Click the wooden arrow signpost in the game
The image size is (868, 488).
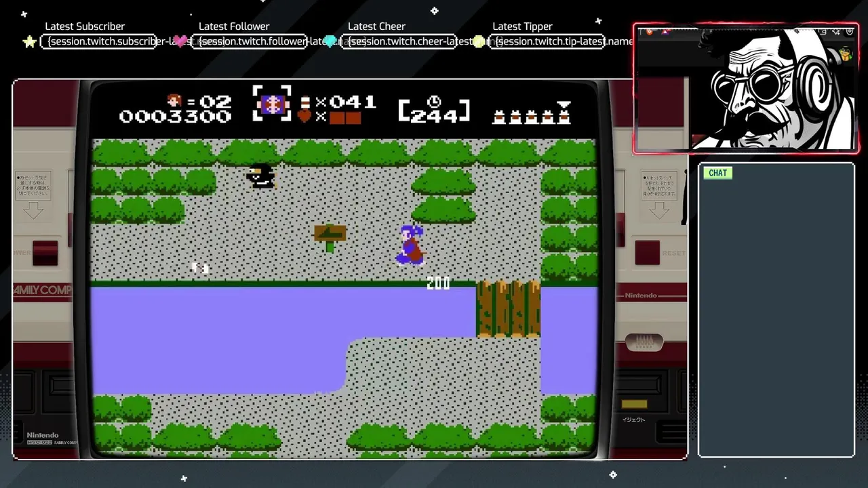point(330,238)
